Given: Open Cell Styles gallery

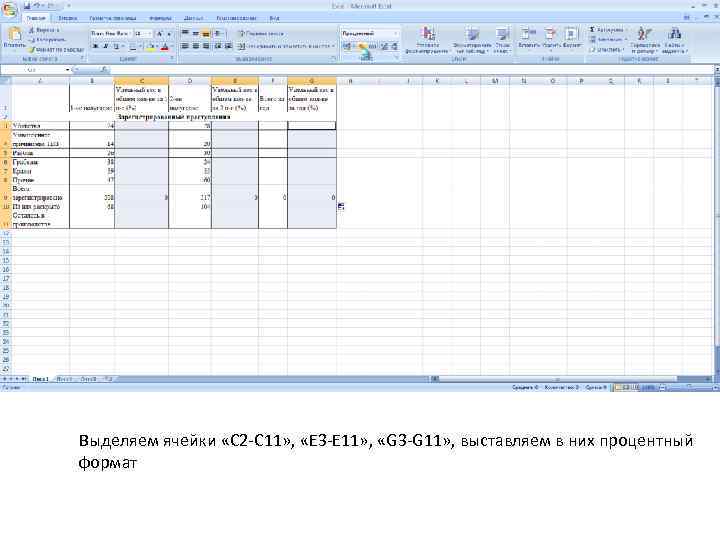Looking at the screenshot, I should [503, 40].
